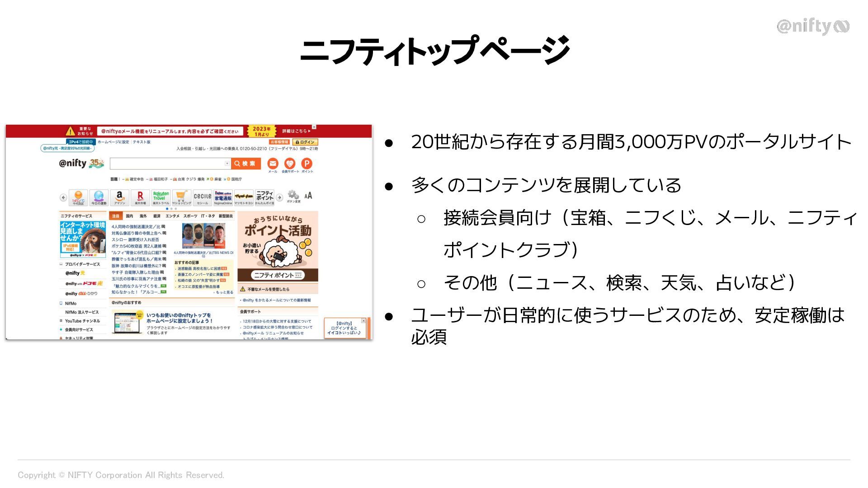Click the weather icon for 千代田区
Screen dimensions: 868x488
[78, 197]
